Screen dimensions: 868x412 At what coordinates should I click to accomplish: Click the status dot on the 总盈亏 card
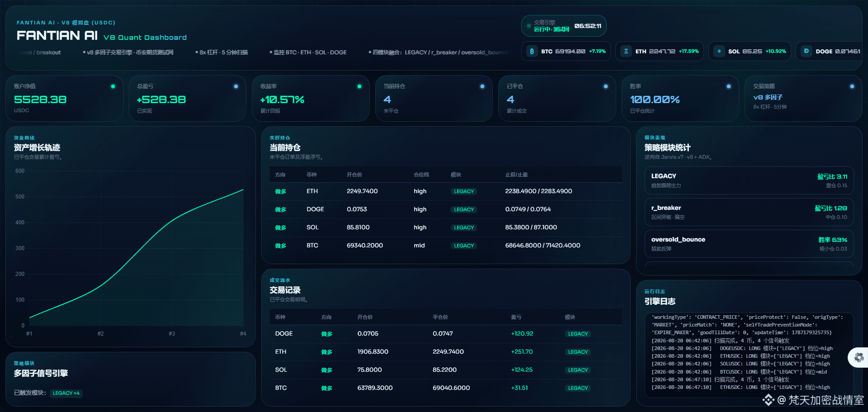tap(236, 86)
